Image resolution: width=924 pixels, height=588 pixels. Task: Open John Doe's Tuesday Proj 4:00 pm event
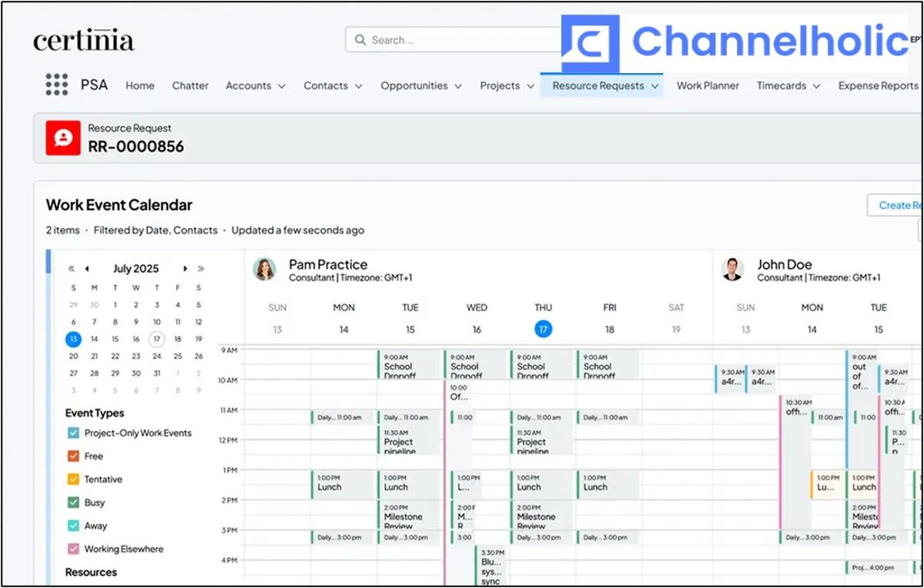878,567
